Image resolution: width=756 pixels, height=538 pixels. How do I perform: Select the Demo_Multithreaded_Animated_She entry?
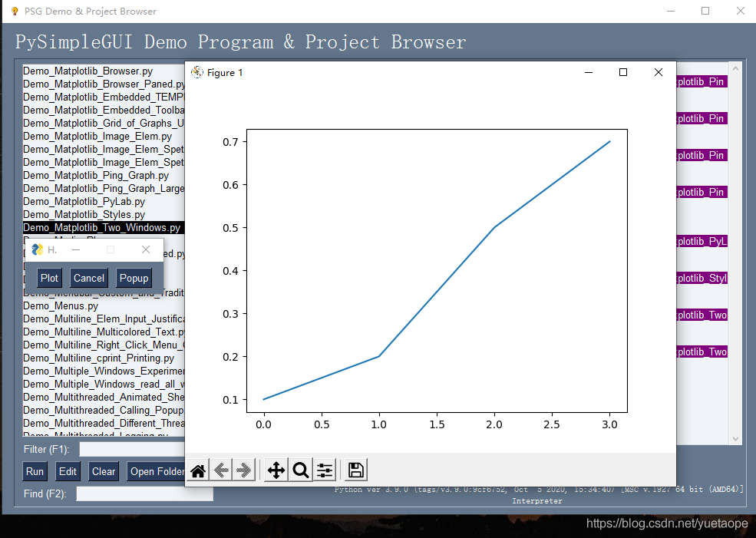point(104,397)
